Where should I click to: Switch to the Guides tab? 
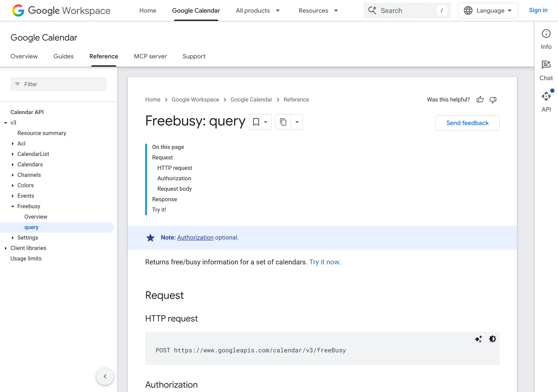tap(63, 56)
